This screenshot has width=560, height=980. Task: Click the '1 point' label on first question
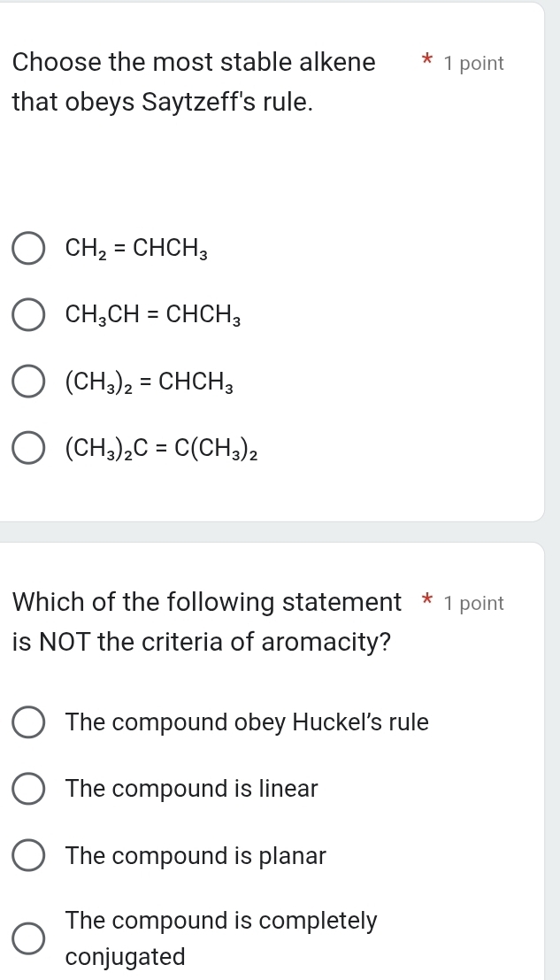474,63
